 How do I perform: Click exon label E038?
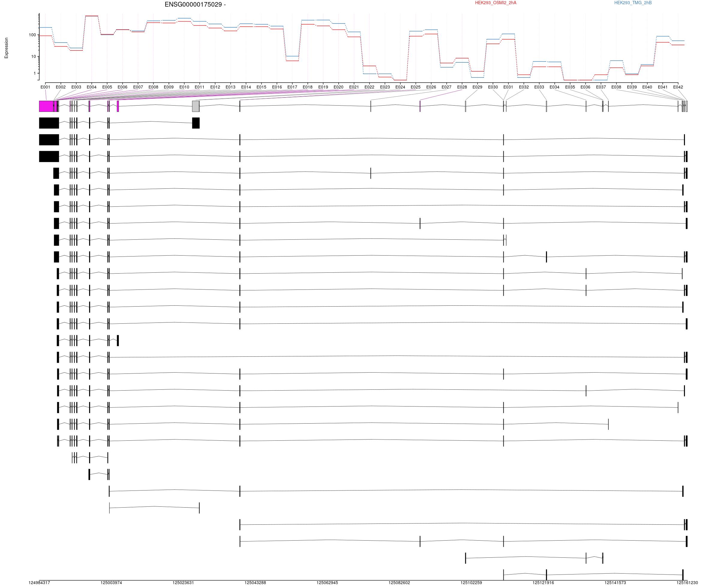[x=616, y=87]
